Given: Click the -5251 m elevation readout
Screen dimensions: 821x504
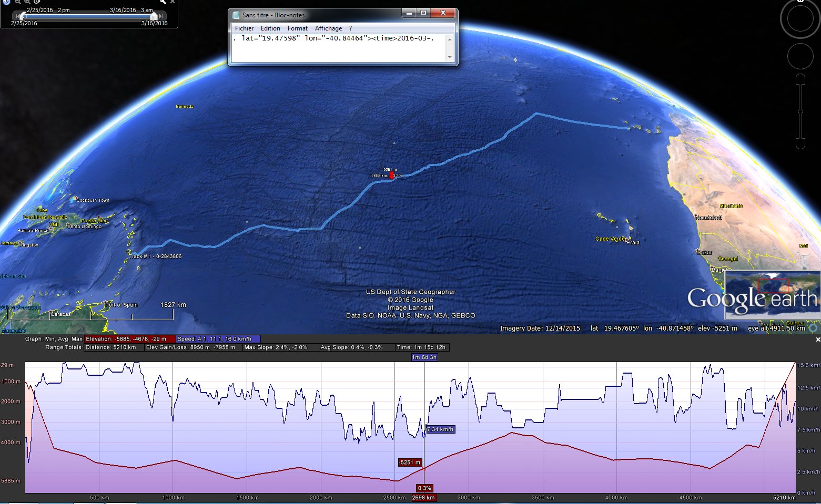Looking at the screenshot, I should [410, 462].
